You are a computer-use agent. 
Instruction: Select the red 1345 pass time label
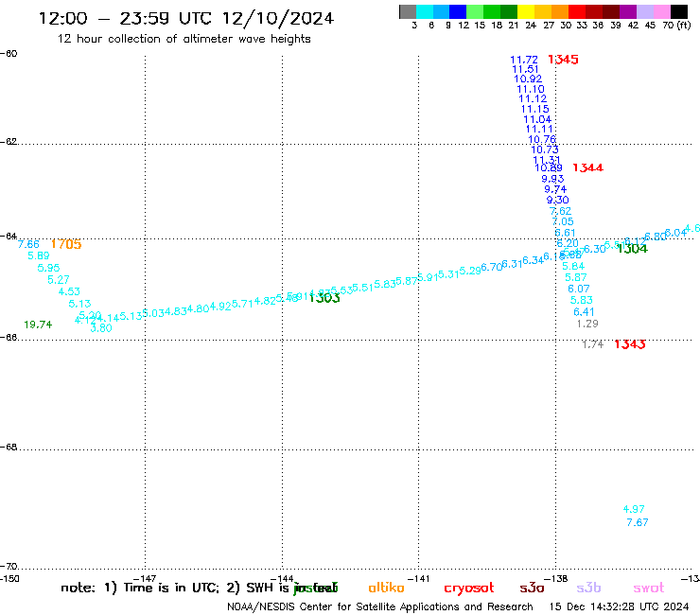[563, 60]
